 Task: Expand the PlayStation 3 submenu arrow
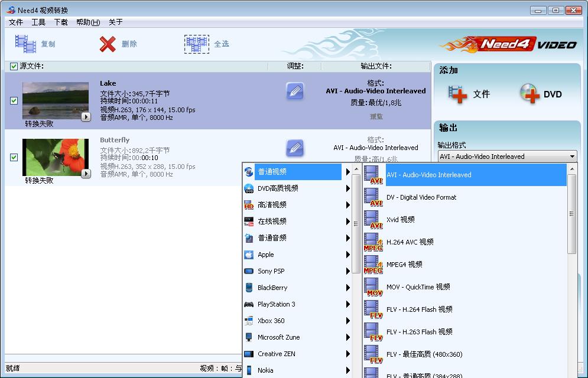point(348,304)
